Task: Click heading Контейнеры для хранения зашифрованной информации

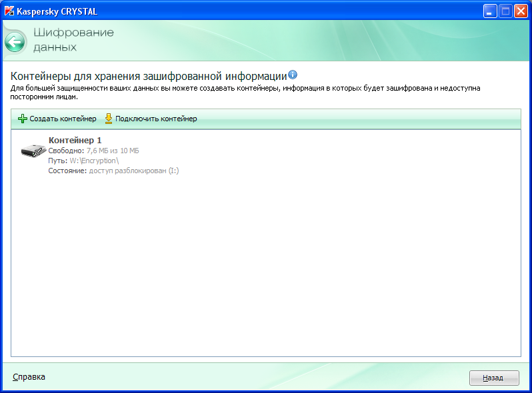Action: [x=149, y=76]
